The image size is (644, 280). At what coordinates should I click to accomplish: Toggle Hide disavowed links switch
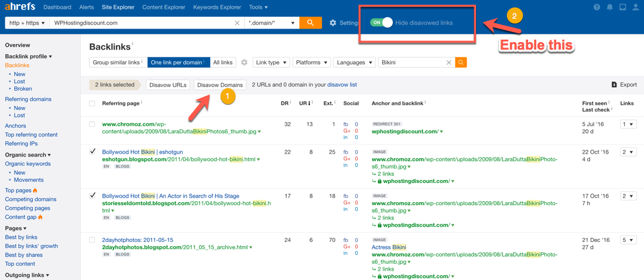382,23
